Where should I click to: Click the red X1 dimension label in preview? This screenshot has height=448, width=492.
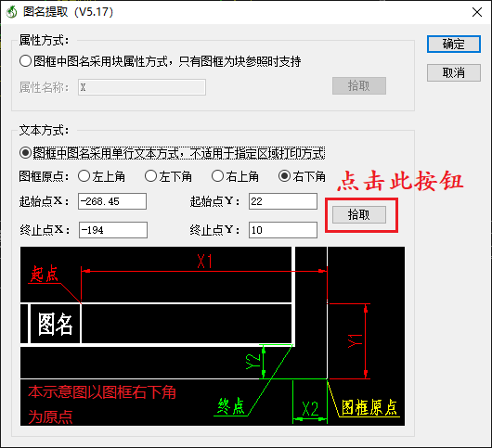point(204,262)
